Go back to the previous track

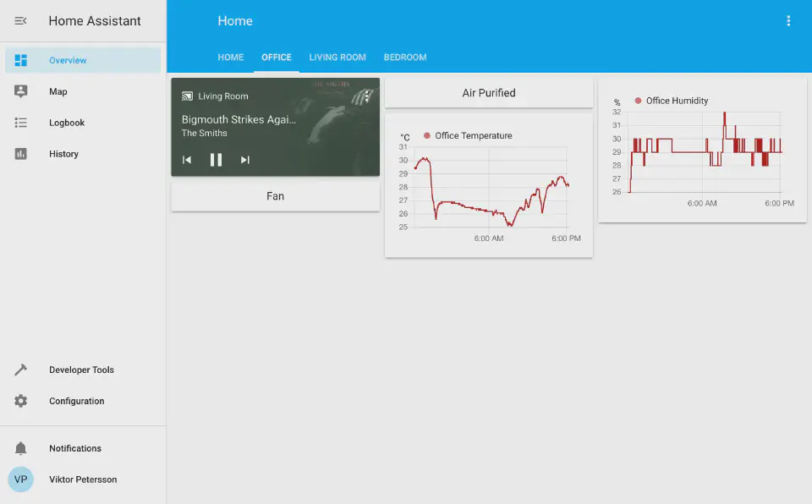click(187, 160)
